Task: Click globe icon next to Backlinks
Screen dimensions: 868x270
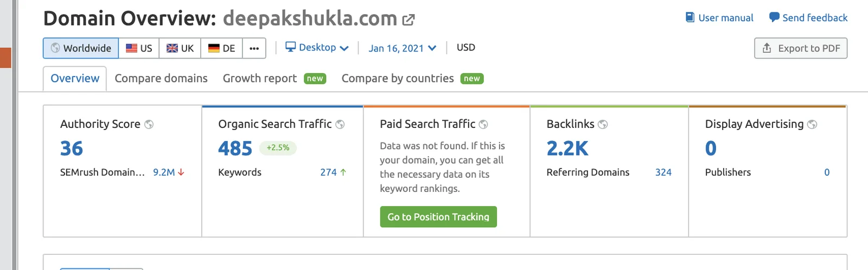Action: point(603,124)
